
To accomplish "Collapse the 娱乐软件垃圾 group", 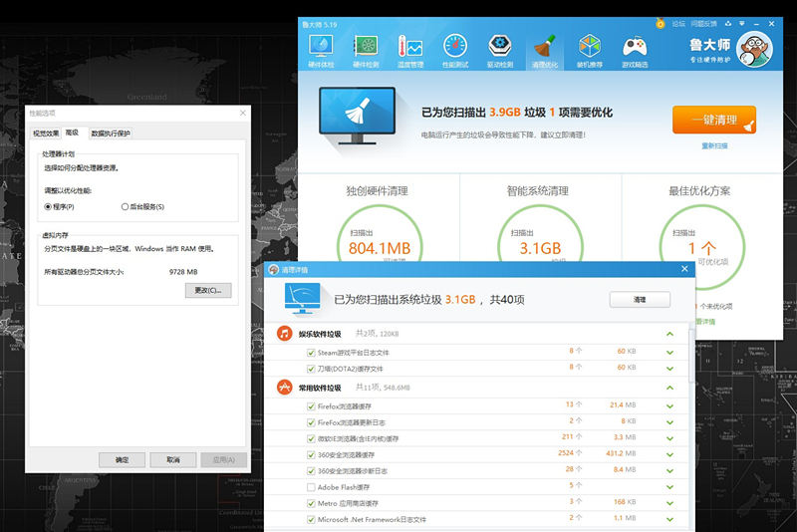I will (669, 334).
